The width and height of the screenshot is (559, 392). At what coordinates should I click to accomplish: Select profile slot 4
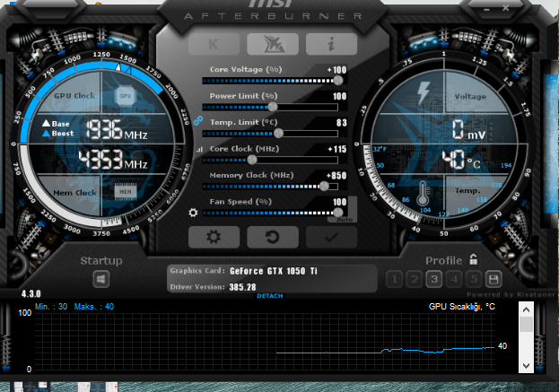(454, 279)
